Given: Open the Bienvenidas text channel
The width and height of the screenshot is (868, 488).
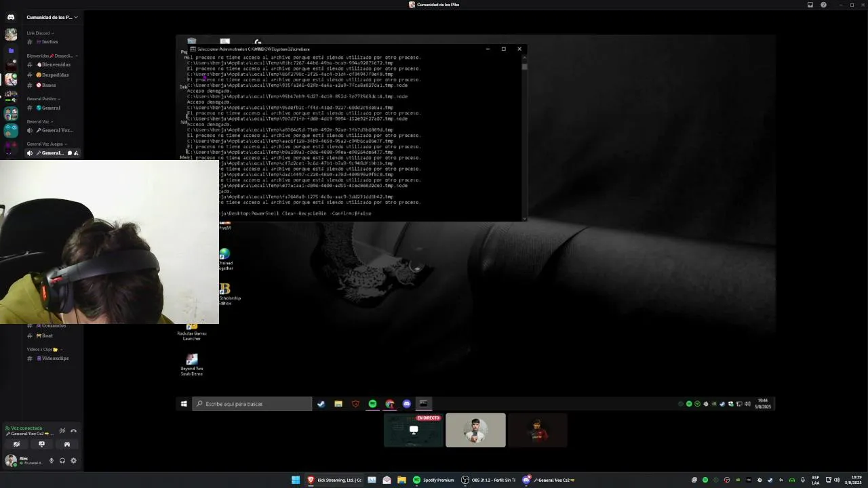Looking at the screenshot, I should [x=53, y=64].
